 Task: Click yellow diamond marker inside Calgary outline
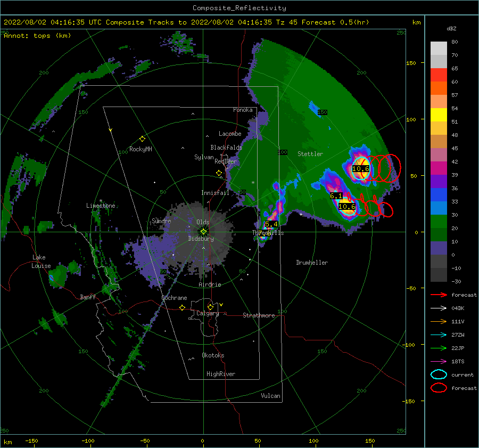[x=210, y=307]
